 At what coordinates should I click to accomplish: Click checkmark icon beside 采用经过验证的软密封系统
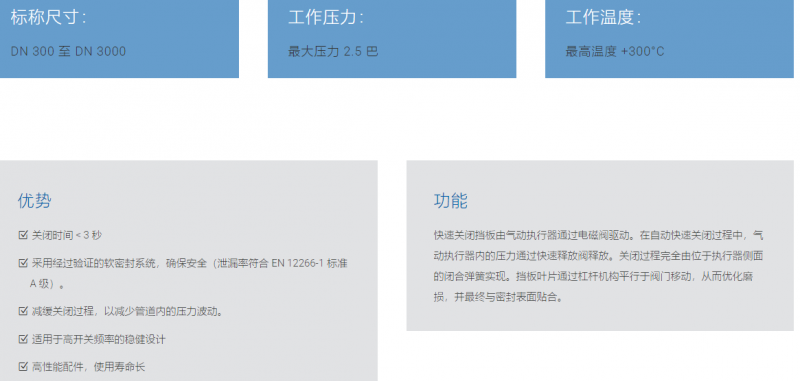pyautogui.click(x=22, y=263)
